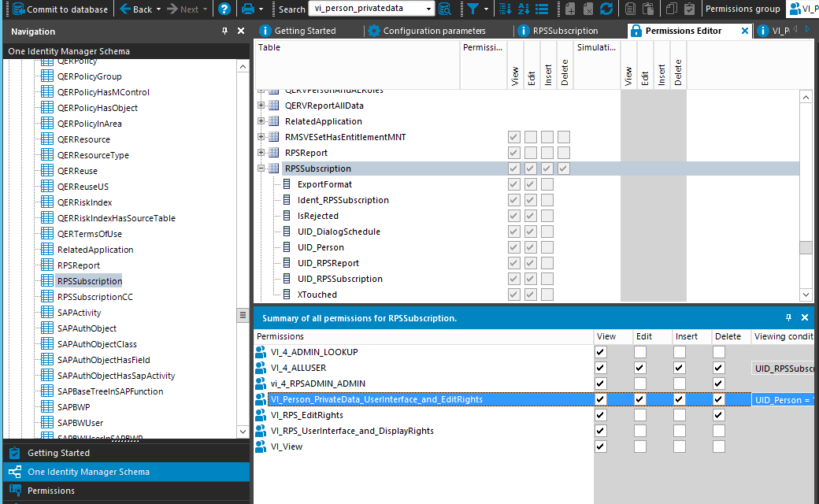Switch to the Getting Started tab
Image resolution: width=819 pixels, height=504 pixels.
pos(298,31)
